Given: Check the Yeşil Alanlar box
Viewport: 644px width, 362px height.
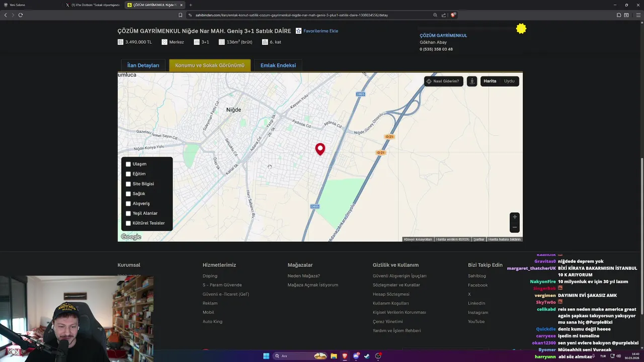Looking at the screenshot, I should (128, 213).
